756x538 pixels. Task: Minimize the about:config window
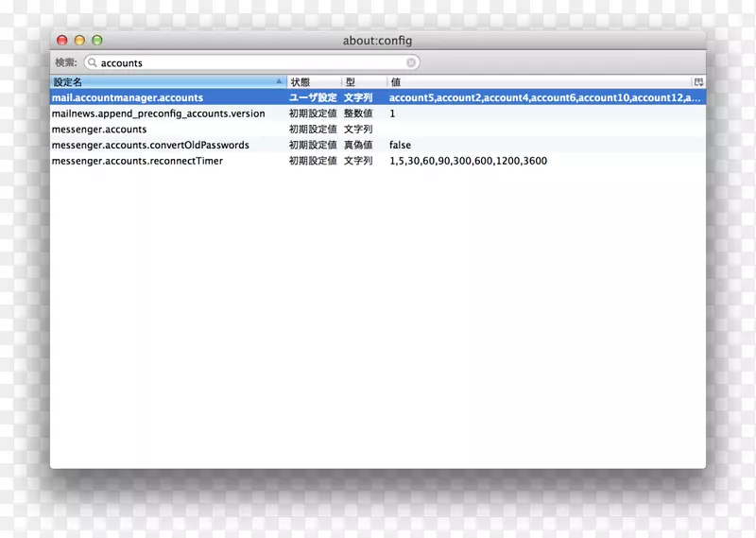coord(79,41)
